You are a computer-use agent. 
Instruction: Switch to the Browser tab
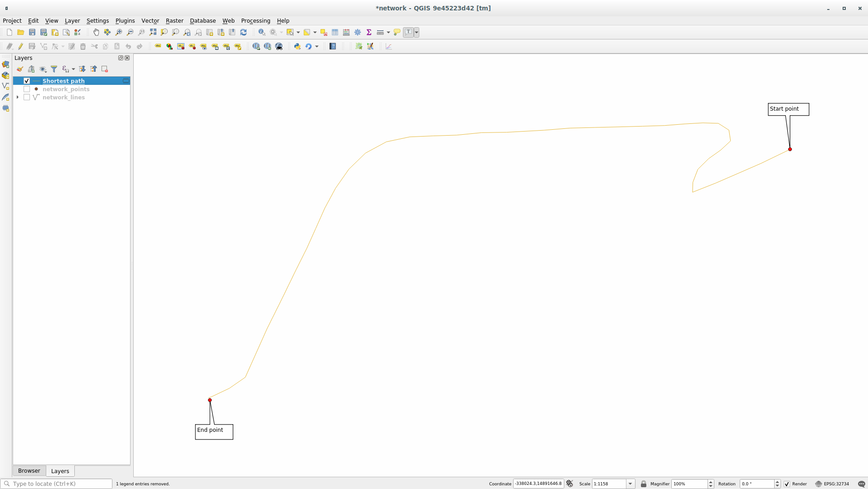pos(29,471)
